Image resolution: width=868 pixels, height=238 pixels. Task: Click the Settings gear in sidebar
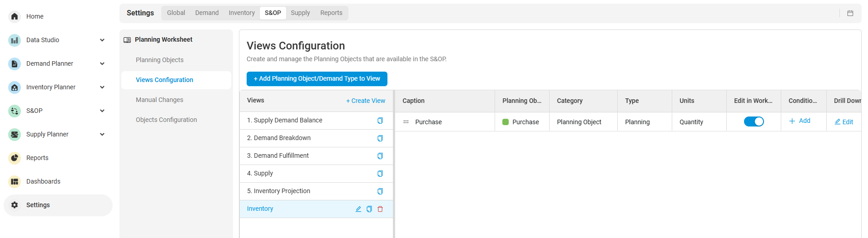[15, 205]
